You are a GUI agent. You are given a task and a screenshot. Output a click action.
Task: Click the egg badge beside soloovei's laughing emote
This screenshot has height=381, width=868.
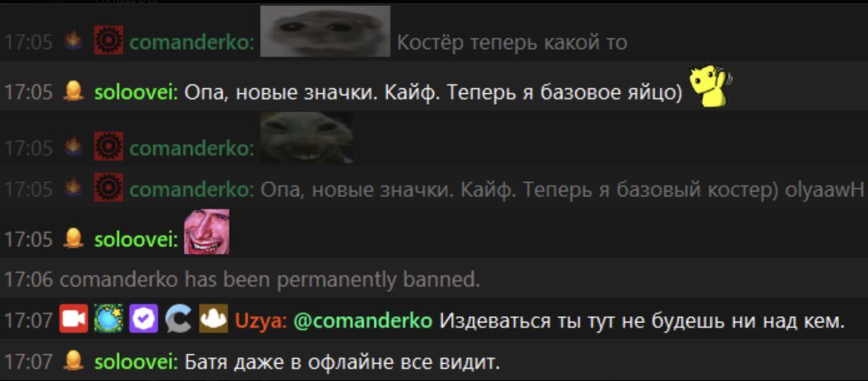tap(73, 238)
